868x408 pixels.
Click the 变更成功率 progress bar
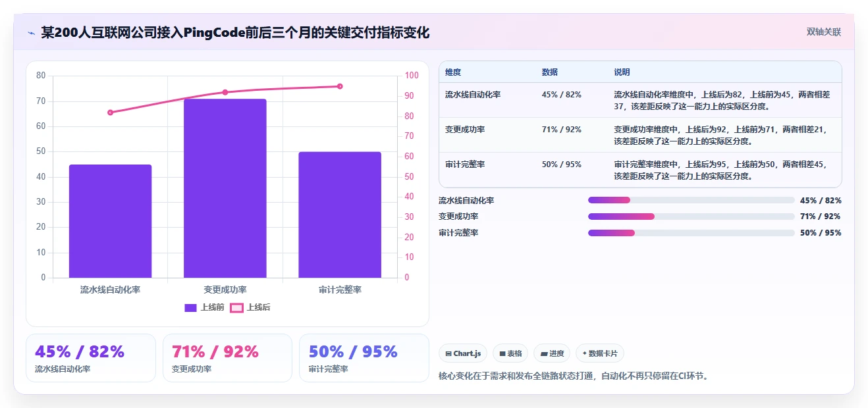tap(692, 217)
